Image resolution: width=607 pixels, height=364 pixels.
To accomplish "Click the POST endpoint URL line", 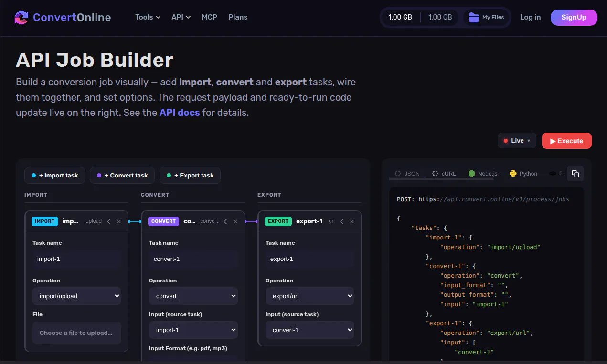I will point(483,199).
